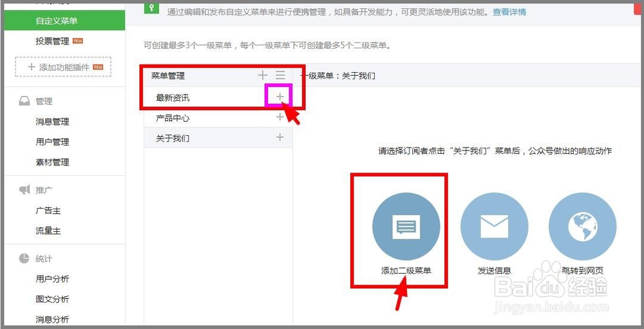Click the 跳转到网页 label
This screenshot has width=644, height=329.
[x=582, y=270]
